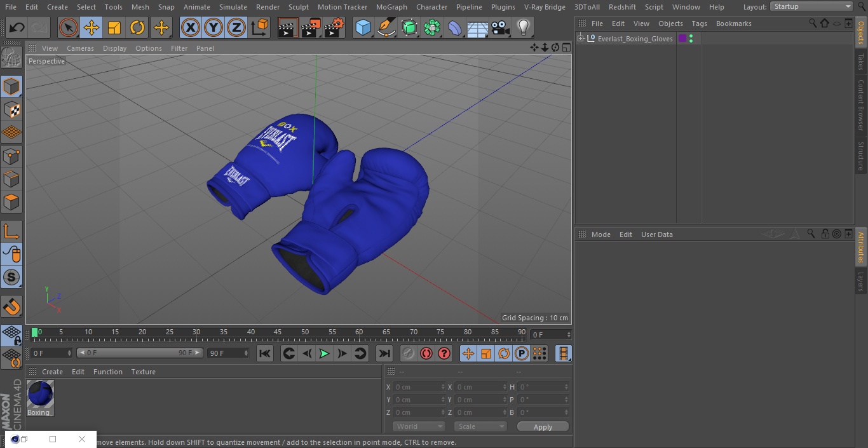Add a Floor environment object
This screenshot has width=868, height=448.
478,27
